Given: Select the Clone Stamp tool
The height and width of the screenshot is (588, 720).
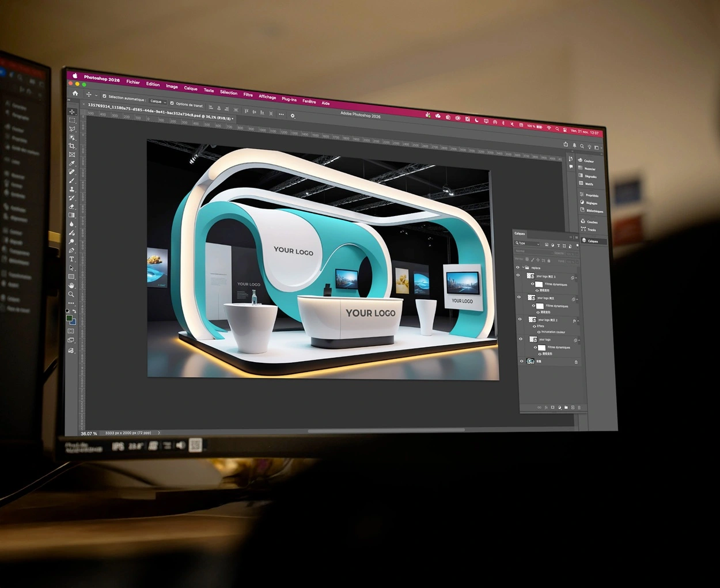Looking at the screenshot, I should tap(72, 189).
